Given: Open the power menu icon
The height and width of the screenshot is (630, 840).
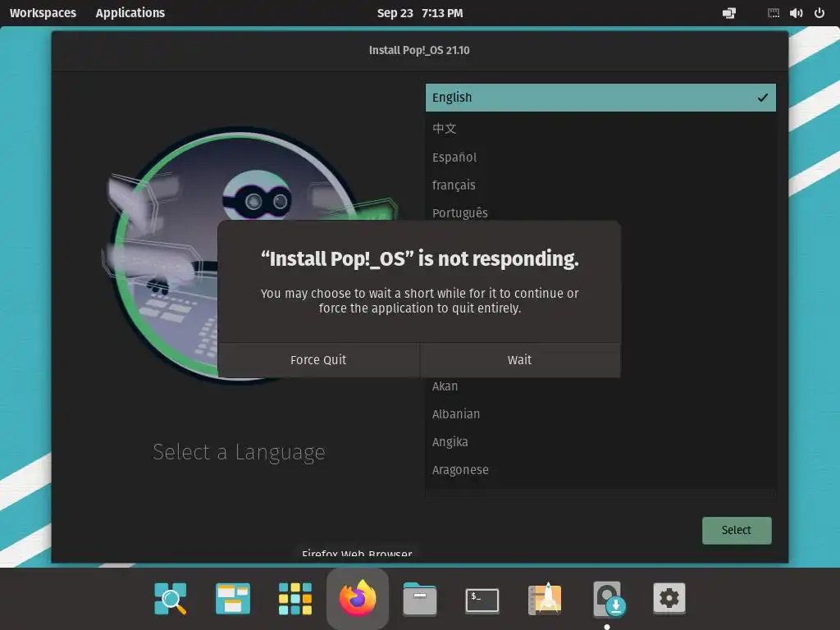Looking at the screenshot, I should click(819, 13).
